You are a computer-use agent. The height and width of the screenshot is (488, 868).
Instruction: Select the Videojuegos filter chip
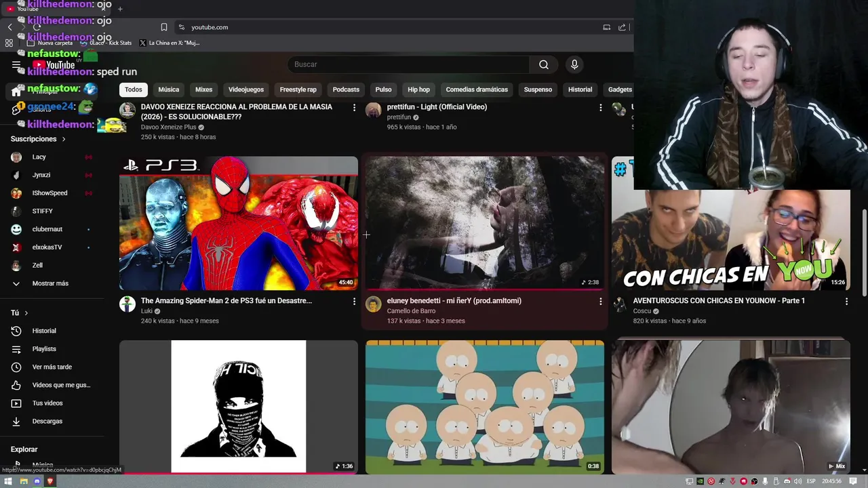[246, 89]
